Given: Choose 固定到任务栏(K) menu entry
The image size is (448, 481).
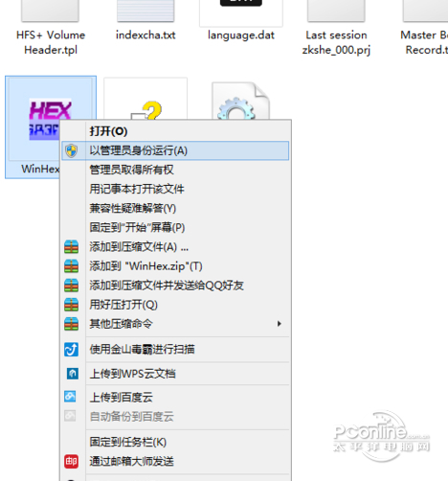Looking at the screenshot, I should (175, 442).
